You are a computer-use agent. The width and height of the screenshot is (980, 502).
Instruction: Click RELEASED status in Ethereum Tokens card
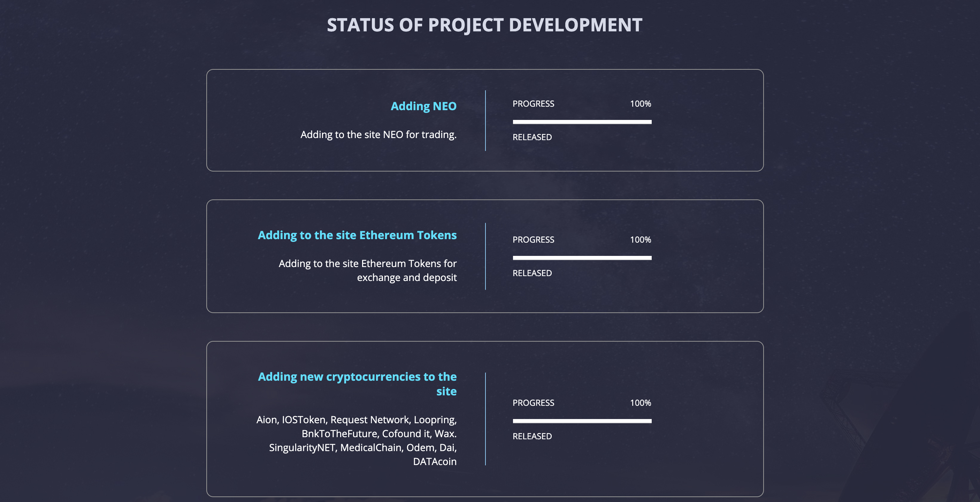coord(532,273)
